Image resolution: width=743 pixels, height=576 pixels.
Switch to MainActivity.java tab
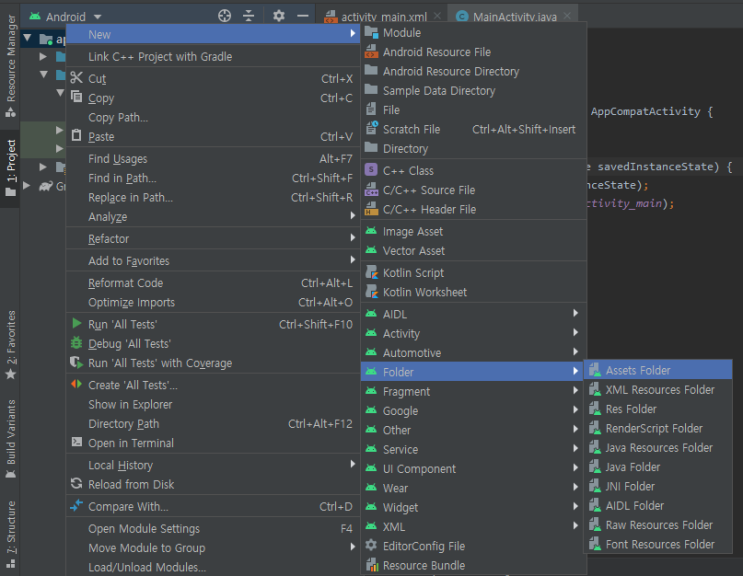(x=514, y=17)
